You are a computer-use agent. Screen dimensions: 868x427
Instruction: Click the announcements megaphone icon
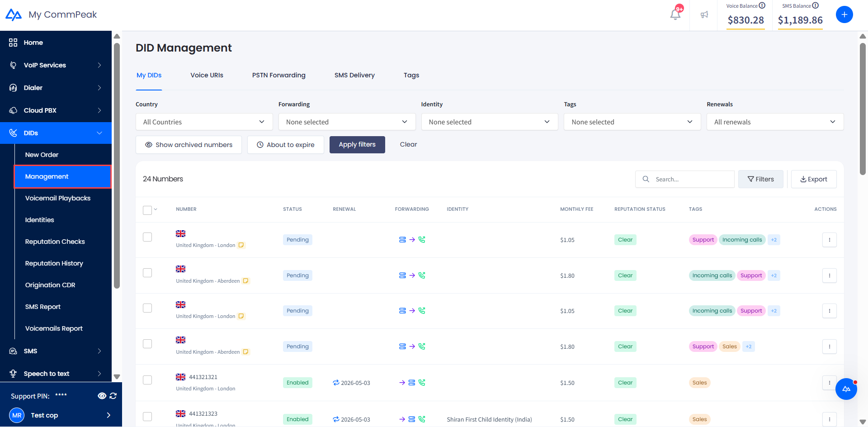(704, 15)
